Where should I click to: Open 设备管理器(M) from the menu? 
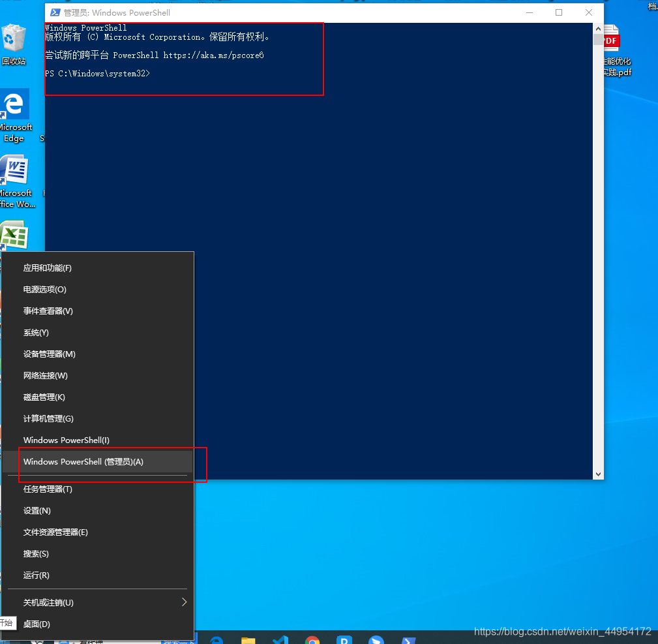(98, 354)
